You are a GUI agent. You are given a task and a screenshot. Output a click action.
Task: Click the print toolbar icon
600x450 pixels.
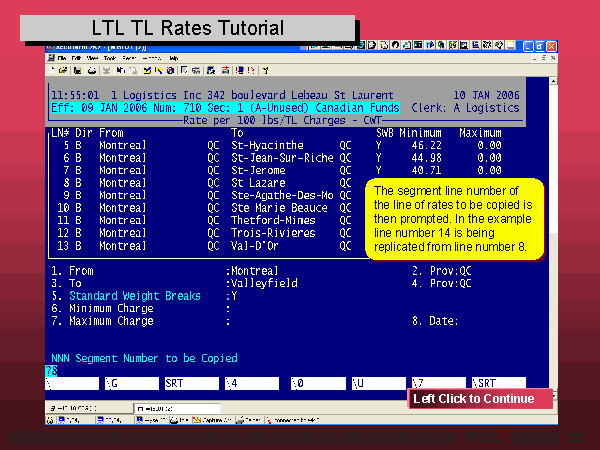click(x=92, y=70)
